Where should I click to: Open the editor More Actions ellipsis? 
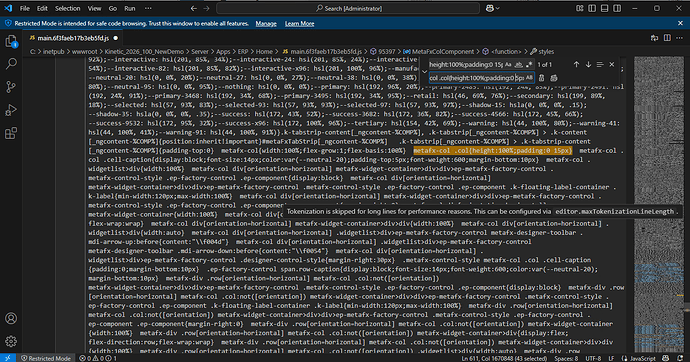pos(680,38)
